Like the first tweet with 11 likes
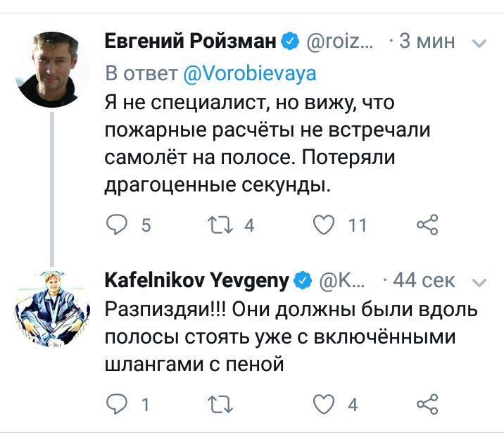504x440 pixels. [324, 225]
